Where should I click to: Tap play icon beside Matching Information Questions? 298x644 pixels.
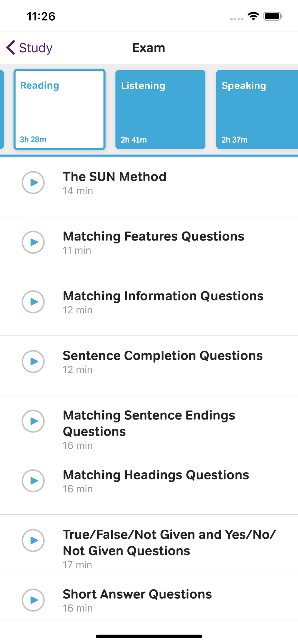[x=33, y=302]
